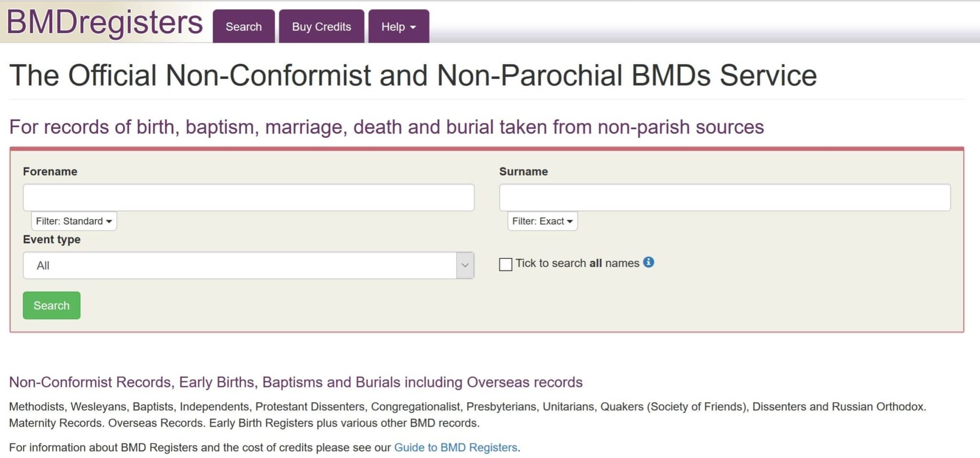Click the 'Event type' label
The image size is (980, 458).
52,239
